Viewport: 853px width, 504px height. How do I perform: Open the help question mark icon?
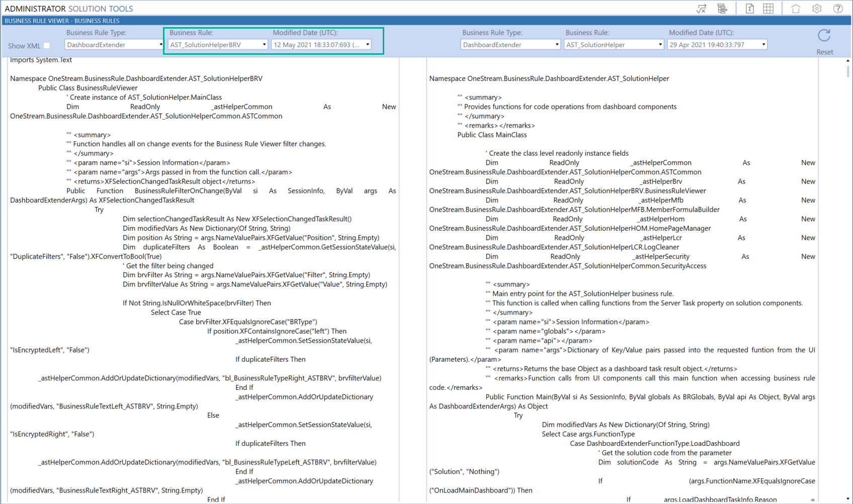(x=838, y=9)
